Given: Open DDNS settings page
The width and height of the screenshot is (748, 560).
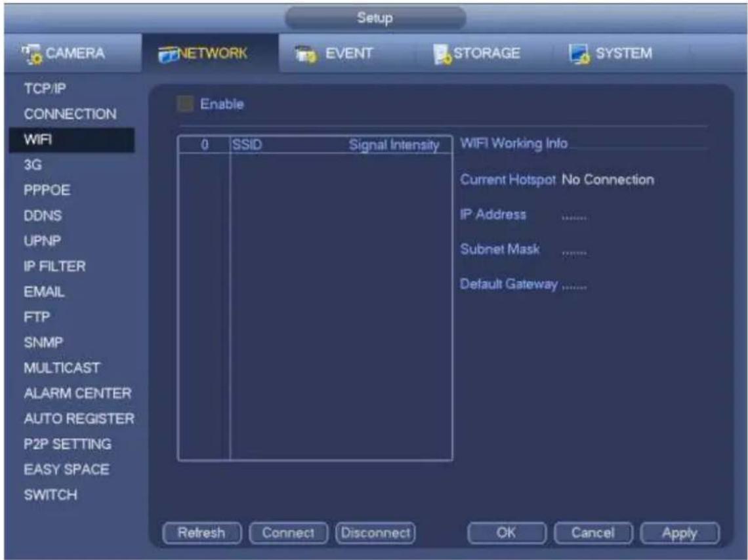Looking at the screenshot, I should [x=43, y=216].
